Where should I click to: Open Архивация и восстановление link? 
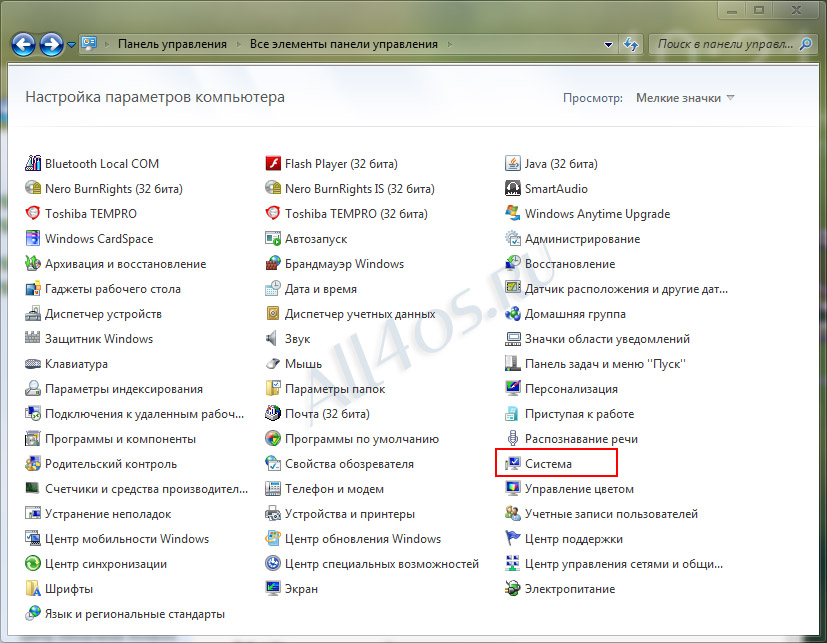click(x=126, y=264)
